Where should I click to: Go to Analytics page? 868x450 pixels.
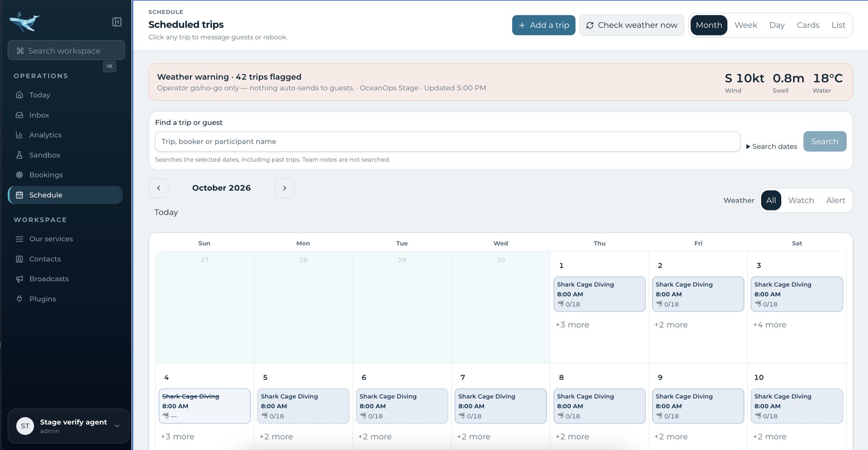pyautogui.click(x=65, y=135)
